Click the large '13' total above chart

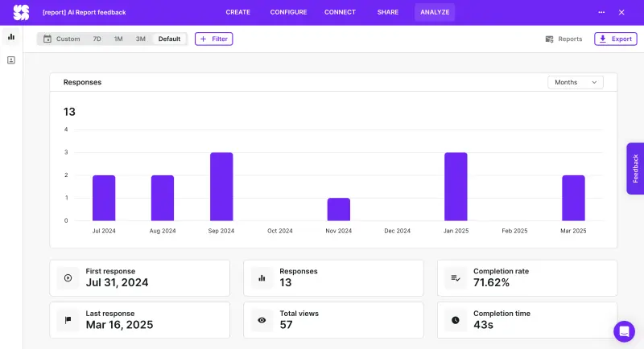pyautogui.click(x=69, y=112)
